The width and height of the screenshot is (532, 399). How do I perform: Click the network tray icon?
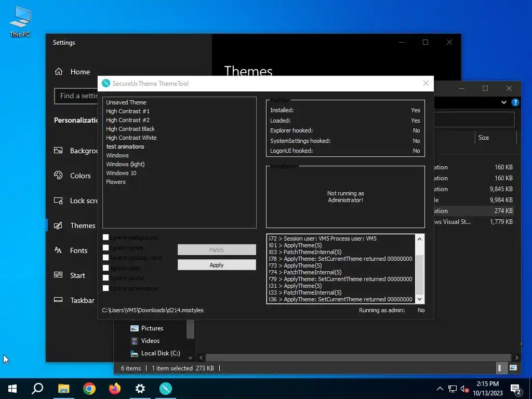point(453,389)
